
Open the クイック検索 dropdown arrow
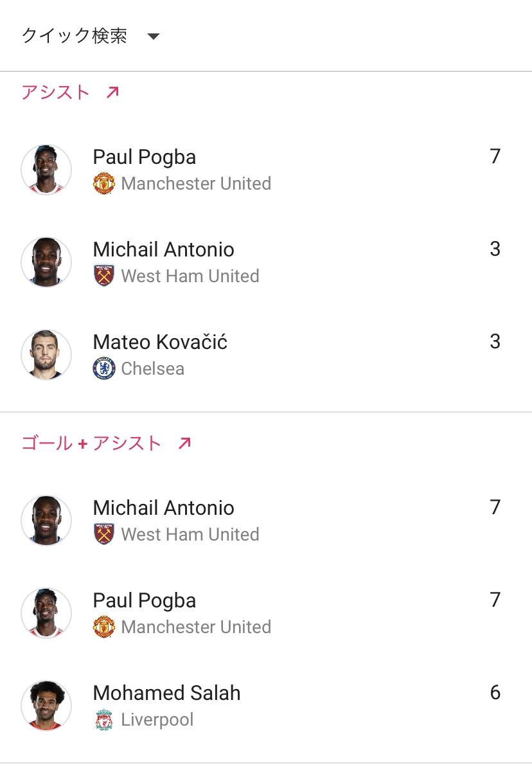pyautogui.click(x=153, y=37)
